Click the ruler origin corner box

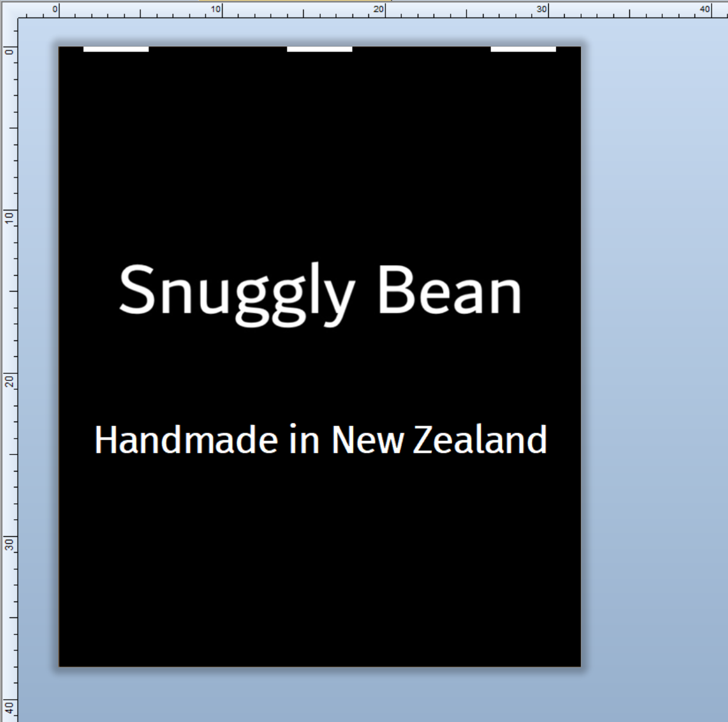tap(9, 9)
